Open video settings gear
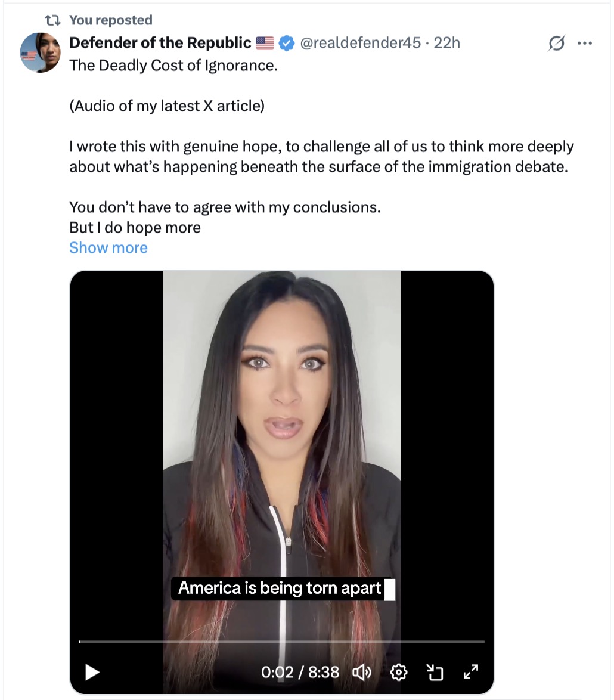 [398, 673]
